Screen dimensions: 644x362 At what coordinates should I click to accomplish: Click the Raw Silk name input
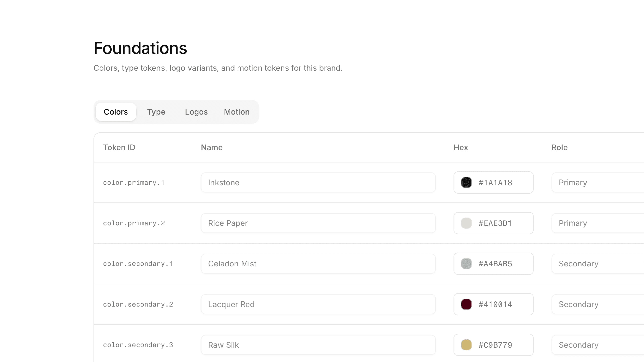point(318,345)
